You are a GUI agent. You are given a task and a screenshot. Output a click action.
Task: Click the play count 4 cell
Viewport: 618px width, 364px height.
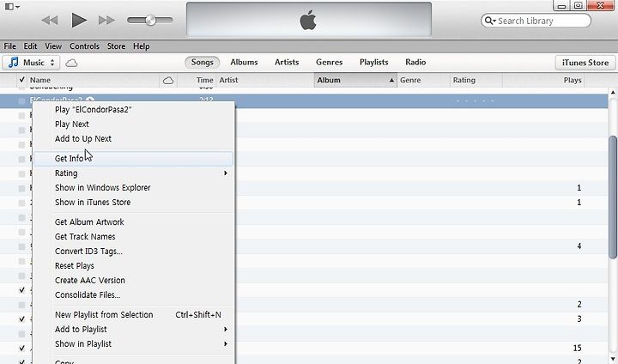579,246
